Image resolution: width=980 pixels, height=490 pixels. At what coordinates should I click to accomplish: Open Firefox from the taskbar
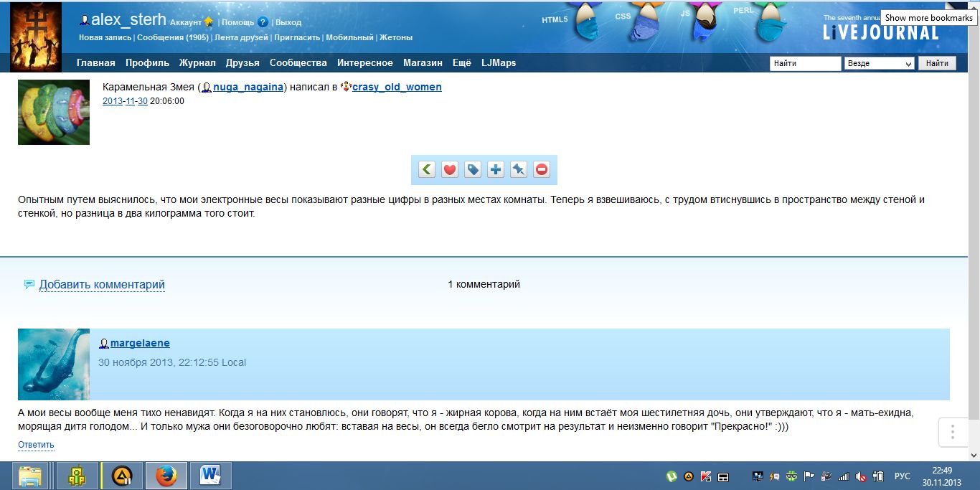point(166,476)
